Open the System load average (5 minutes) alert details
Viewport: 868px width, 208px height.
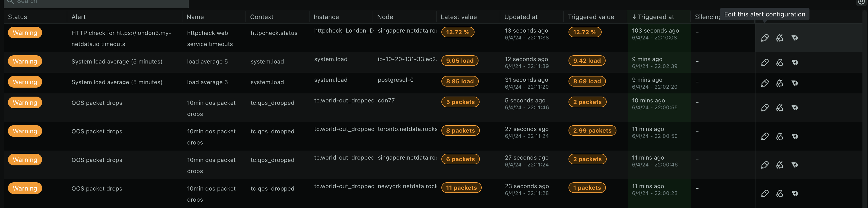(x=117, y=61)
